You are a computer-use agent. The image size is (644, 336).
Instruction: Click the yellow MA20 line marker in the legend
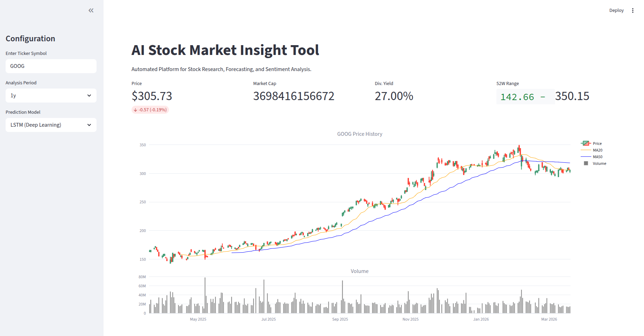click(585, 150)
